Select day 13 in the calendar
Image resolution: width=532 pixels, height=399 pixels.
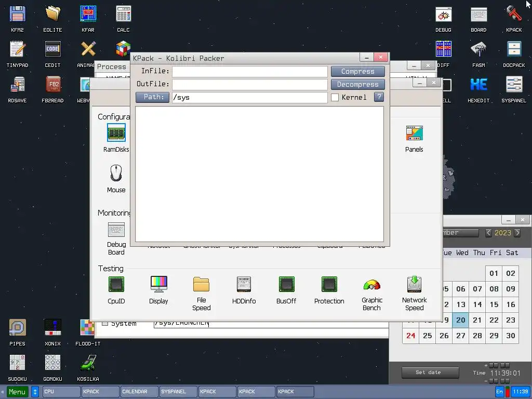point(460,304)
